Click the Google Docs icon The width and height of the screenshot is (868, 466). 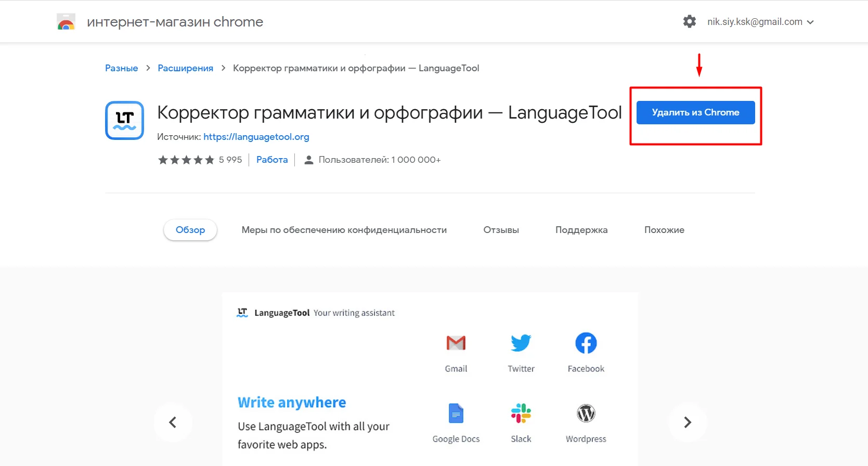(456, 413)
